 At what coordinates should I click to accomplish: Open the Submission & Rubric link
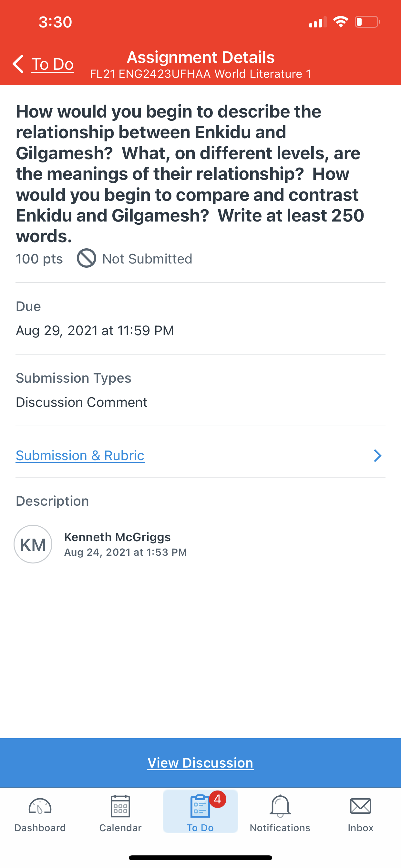80,456
